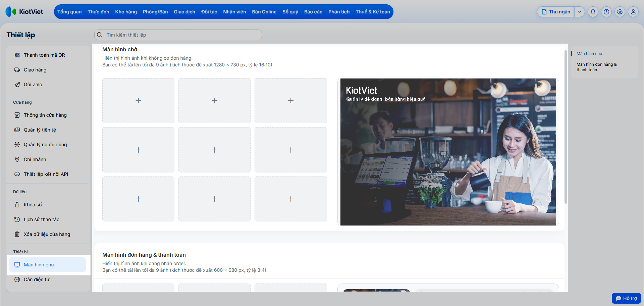
Task: Open Thiết lập kết nối API settings
Action: pyautogui.click(x=47, y=174)
